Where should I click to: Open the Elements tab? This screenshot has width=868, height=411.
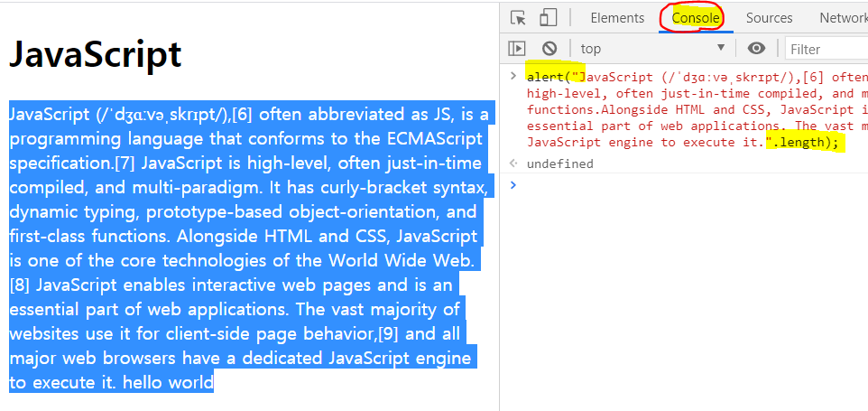(x=617, y=18)
